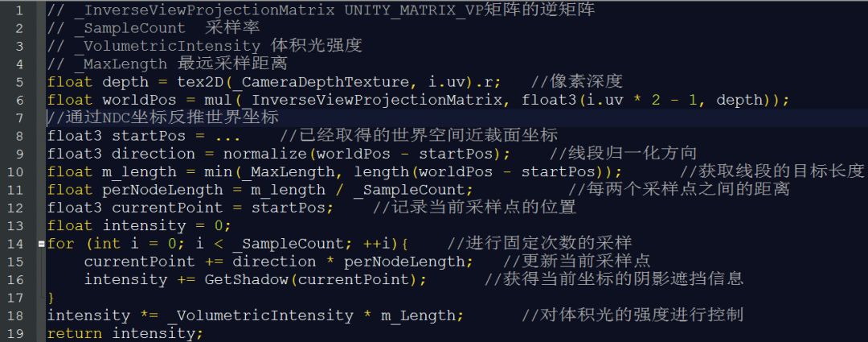This screenshot has width=868, height=342.
Task: Click the return keyword on line 19
Action: click(x=75, y=333)
